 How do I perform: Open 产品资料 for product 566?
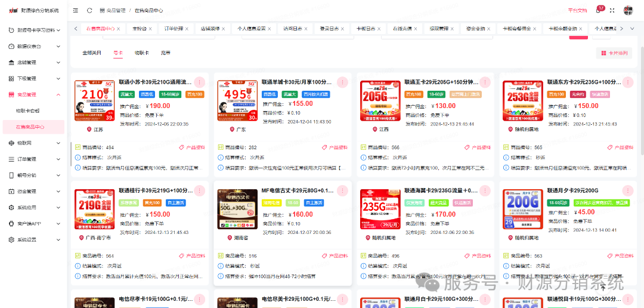click(x=478, y=147)
